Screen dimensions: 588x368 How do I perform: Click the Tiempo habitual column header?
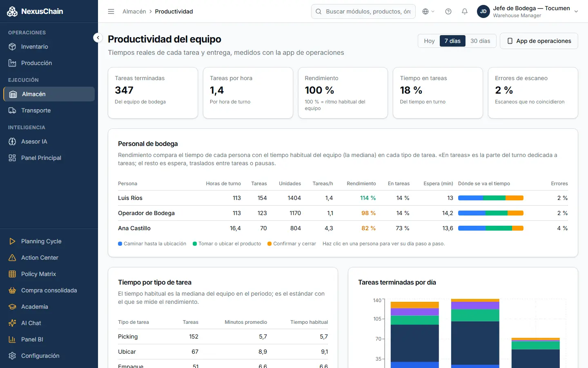coord(309,322)
